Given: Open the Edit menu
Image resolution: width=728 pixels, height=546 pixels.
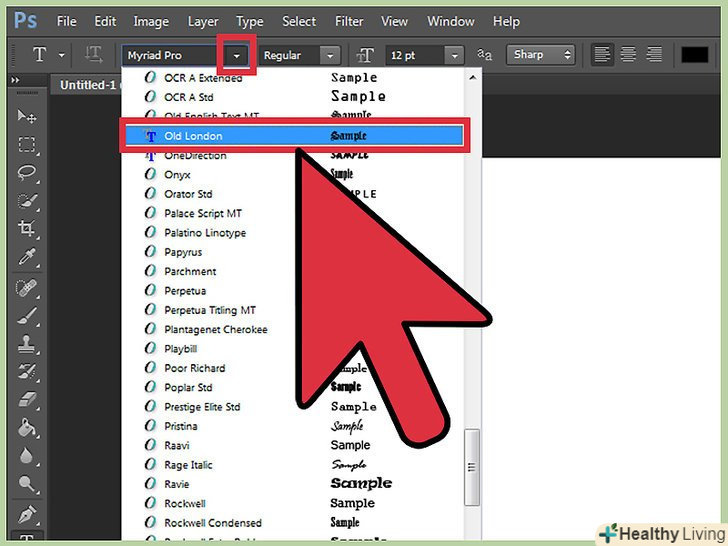Looking at the screenshot, I should [105, 21].
